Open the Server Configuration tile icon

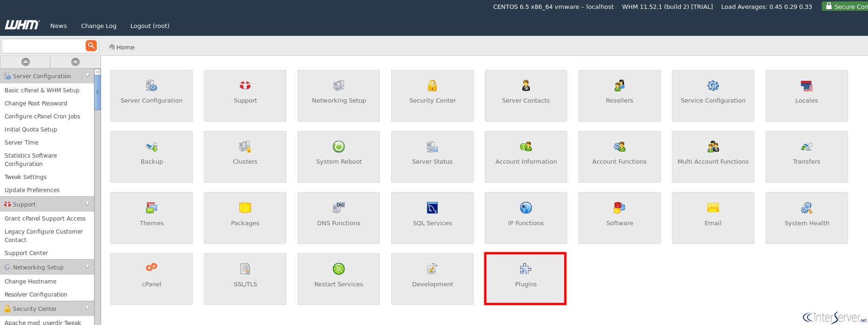(x=151, y=86)
